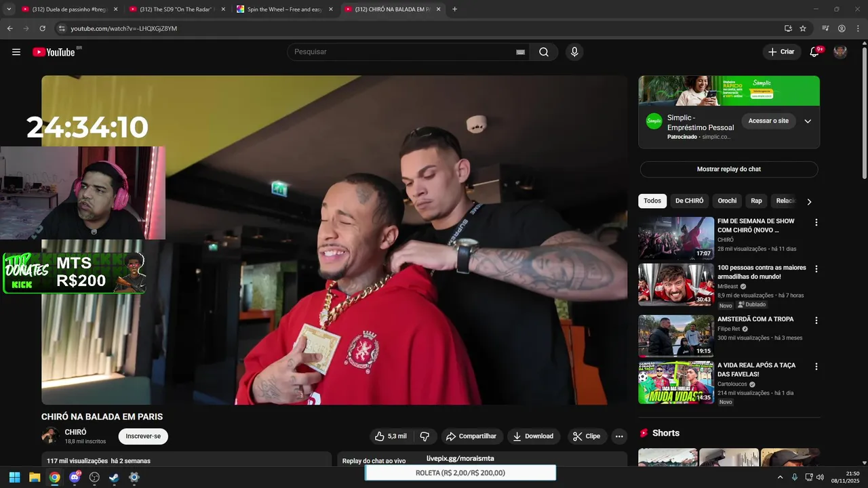The image size is (868, 488).
Task: Open options for 100 pessoas contra video
Action: coord(816,269)
